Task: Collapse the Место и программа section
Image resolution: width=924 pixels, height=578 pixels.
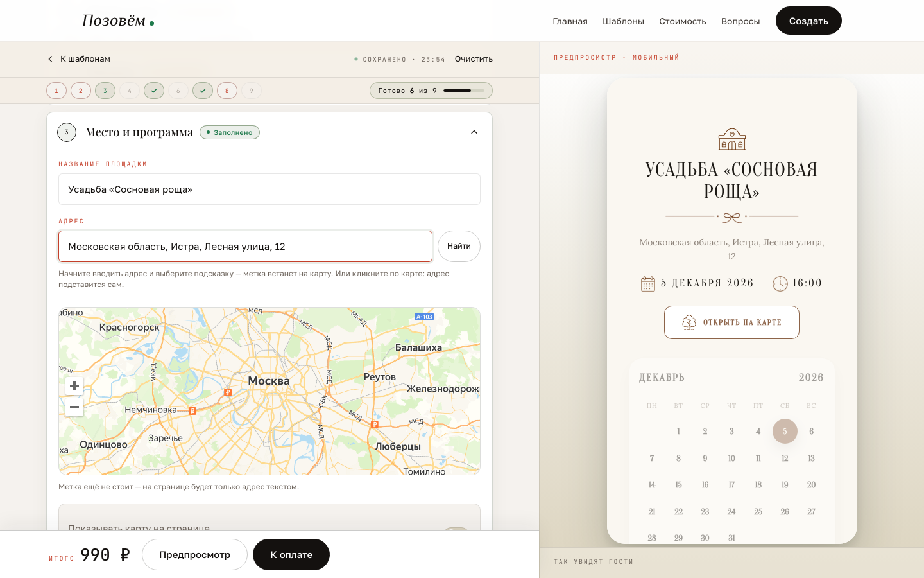Action: 474,132
